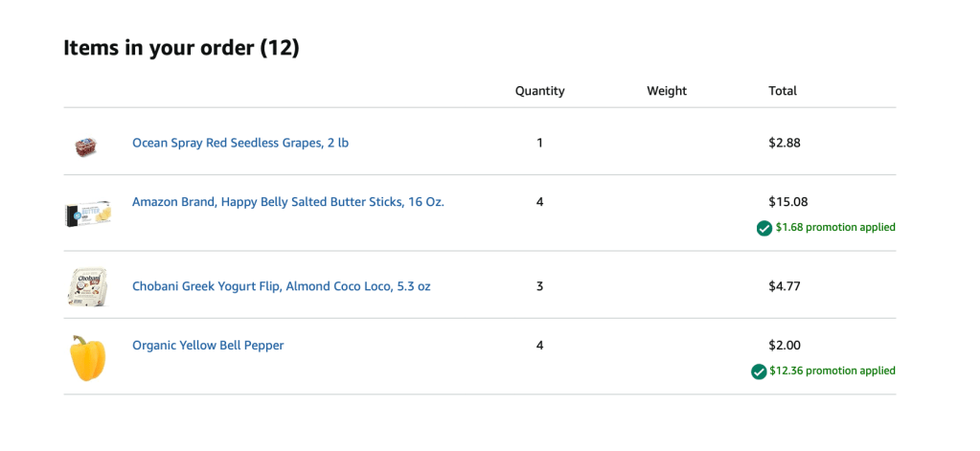Click the Chobani yogurt product thumbnail
Screen dimensions: 980x451
point(86,287)
